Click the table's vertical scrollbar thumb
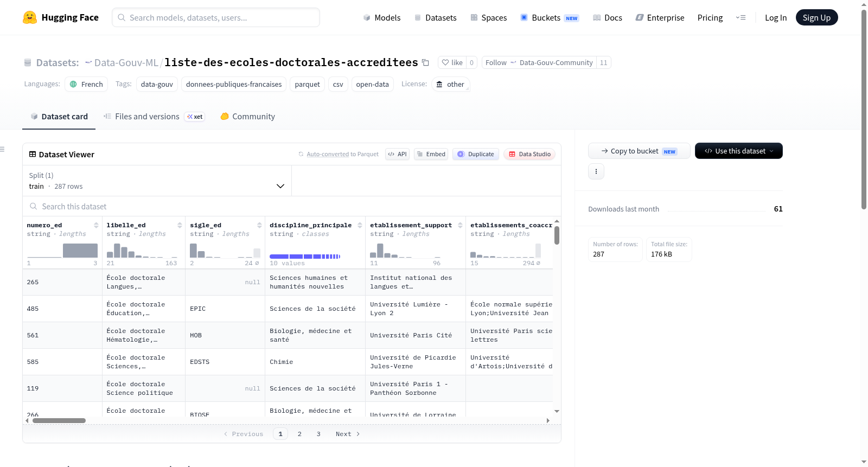This screenshot has height=467, width=868. coord(557,235)
